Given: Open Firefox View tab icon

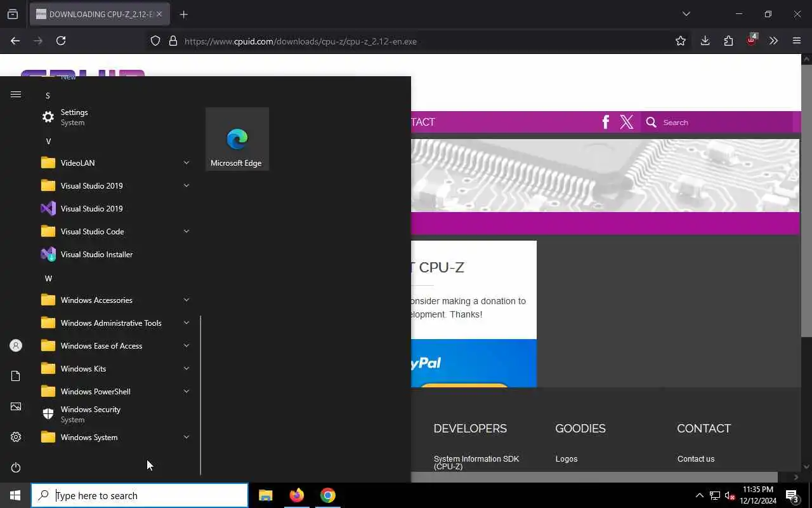Looking at the screenshot, I should [x=12, y=14].
